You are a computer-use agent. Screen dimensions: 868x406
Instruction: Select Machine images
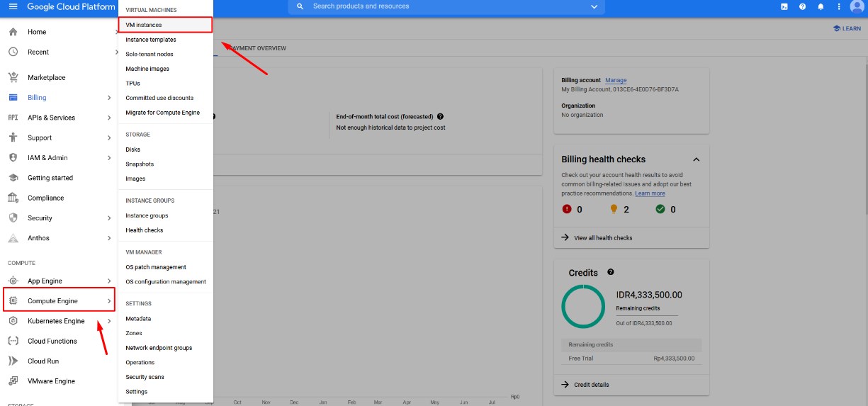coord(165,69)
